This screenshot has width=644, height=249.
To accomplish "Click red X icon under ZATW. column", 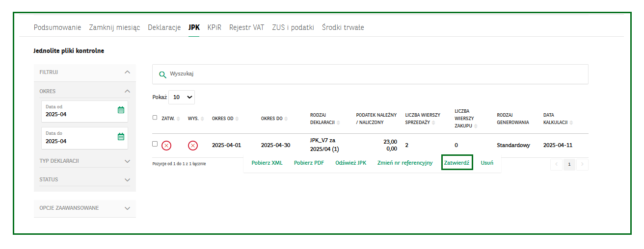I will point(166,146).
